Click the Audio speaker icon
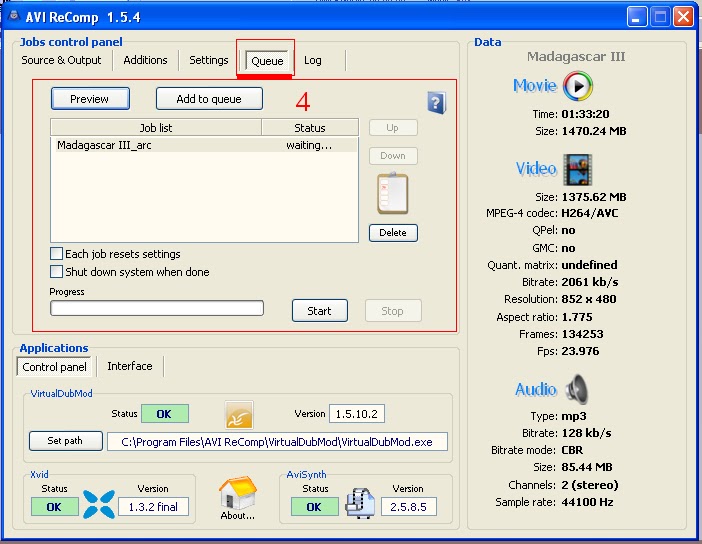 coord(577,389)
